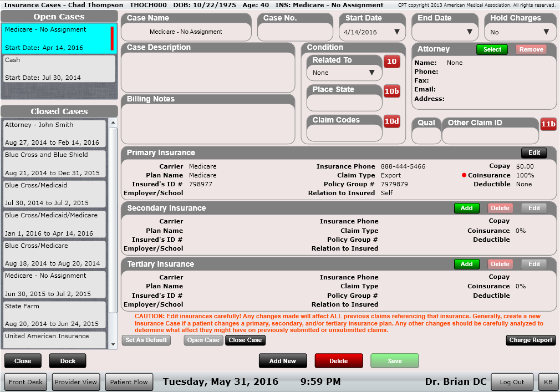Open the Related To dropdown showing None
The width and height of the screenshot is (560, 392).
coord(344,73)
